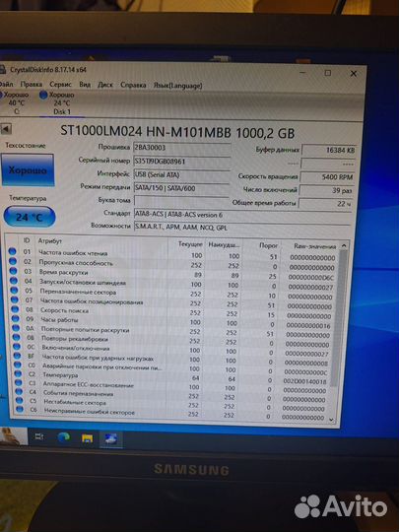Click the transfer mode field SATA/150 | SATA/600

182,188
